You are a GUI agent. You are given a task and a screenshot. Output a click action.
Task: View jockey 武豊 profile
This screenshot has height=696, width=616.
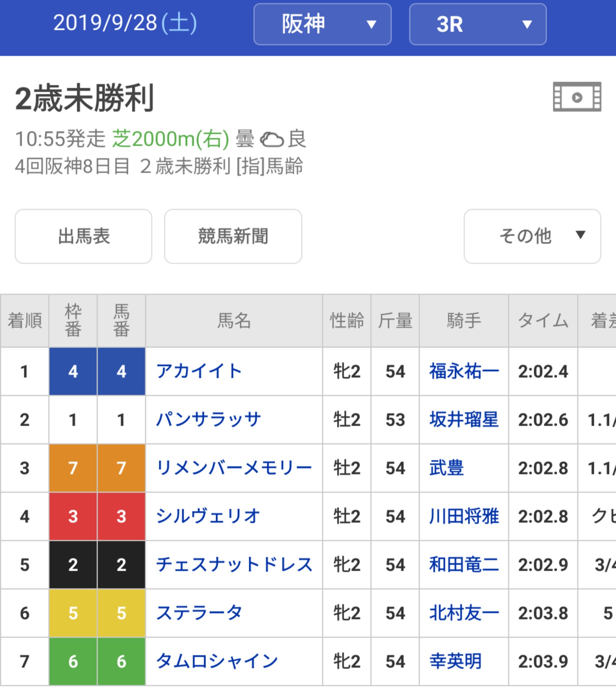pos(446,468)
